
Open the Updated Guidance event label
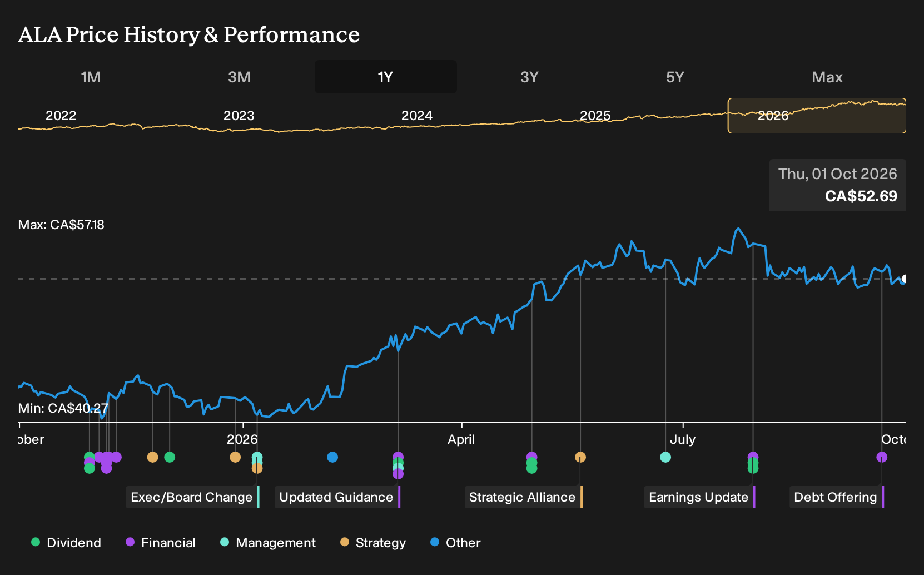[337, 497]
